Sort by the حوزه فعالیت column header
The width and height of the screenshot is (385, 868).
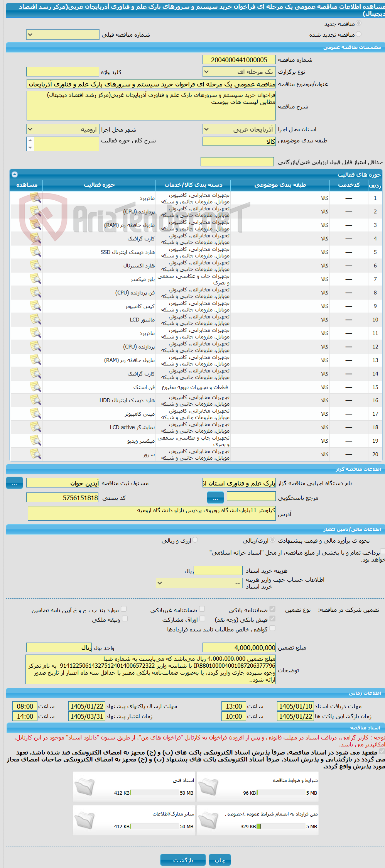(x=99, y=185)
